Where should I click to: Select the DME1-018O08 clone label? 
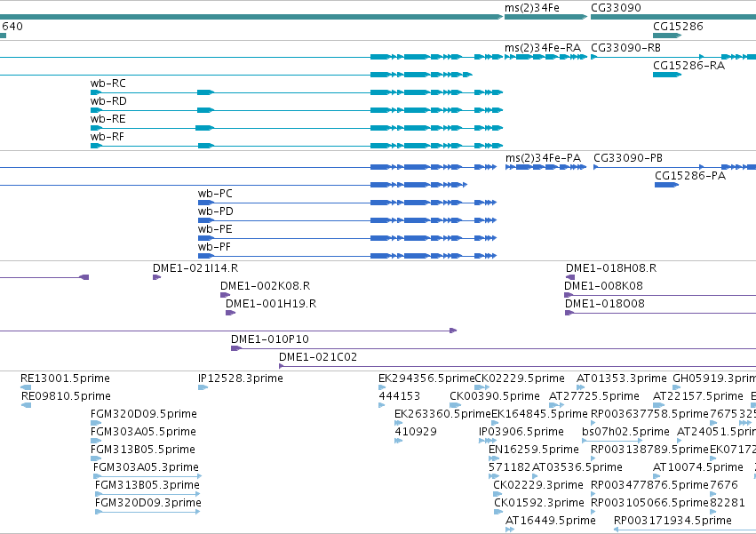pos(605,304)
